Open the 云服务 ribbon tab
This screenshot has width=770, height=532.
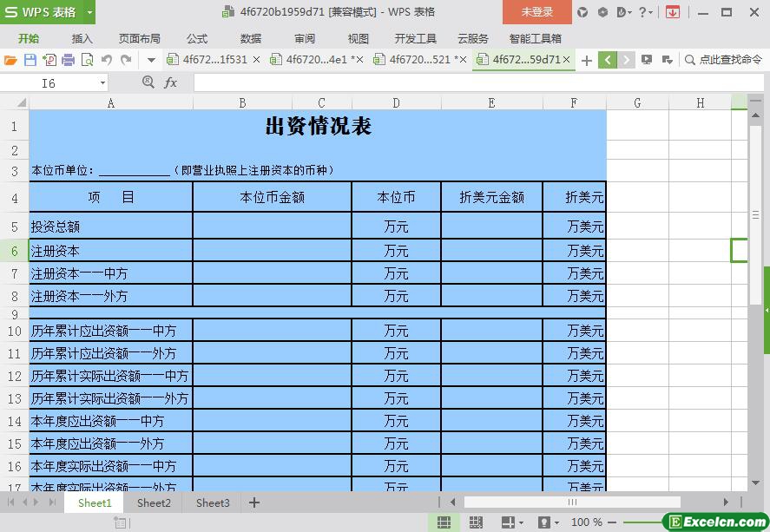[473, 39]
